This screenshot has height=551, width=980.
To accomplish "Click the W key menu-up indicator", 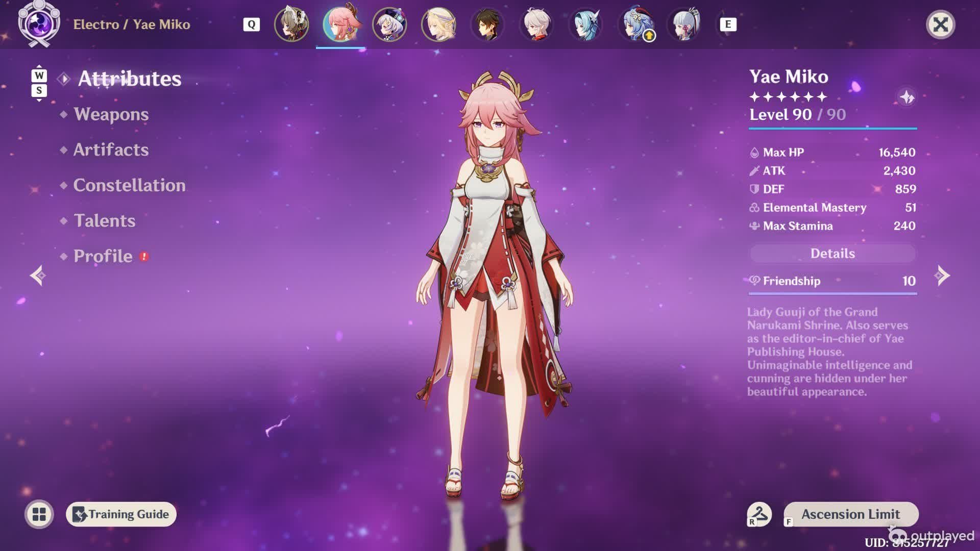I will (39, 76).
